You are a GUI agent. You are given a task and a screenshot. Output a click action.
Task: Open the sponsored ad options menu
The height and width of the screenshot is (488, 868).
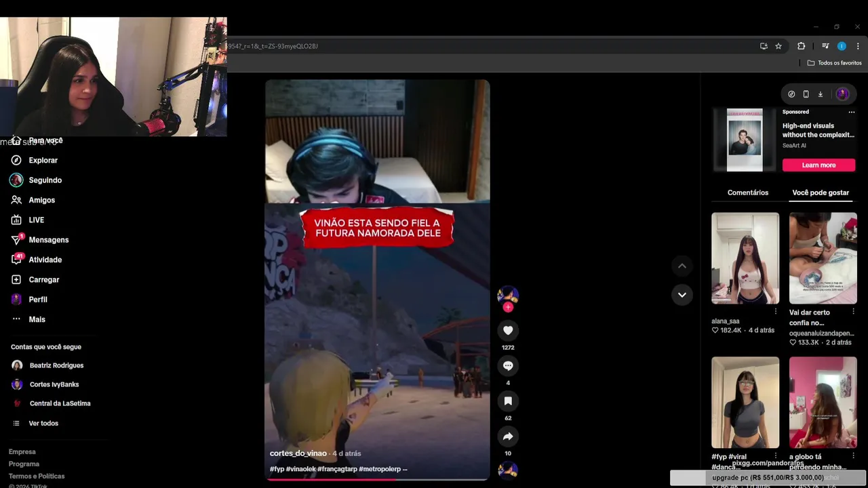pos(852,112)
